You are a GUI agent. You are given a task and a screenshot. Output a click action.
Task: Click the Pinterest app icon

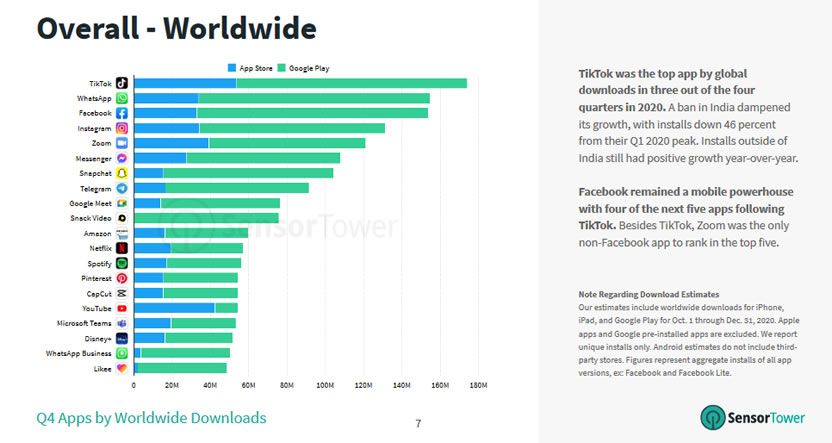(122, 278)
